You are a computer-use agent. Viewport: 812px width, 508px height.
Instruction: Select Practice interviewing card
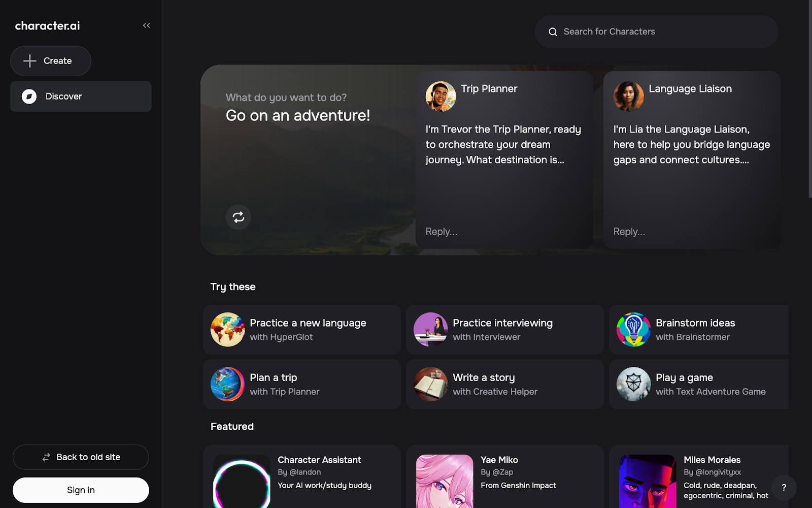point(505,330)
